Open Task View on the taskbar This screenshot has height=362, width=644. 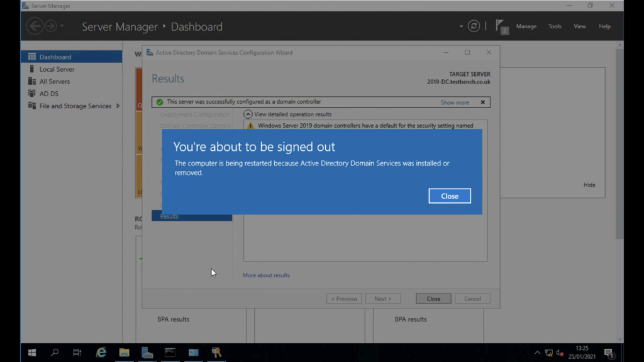(77, 353)
